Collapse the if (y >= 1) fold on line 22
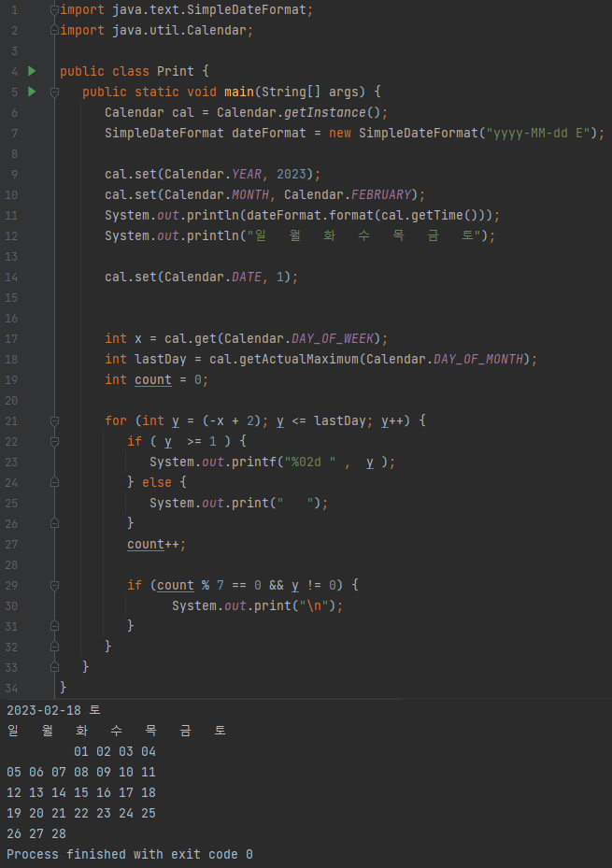This screenshot has height=868, width=612. click(54, 442)
